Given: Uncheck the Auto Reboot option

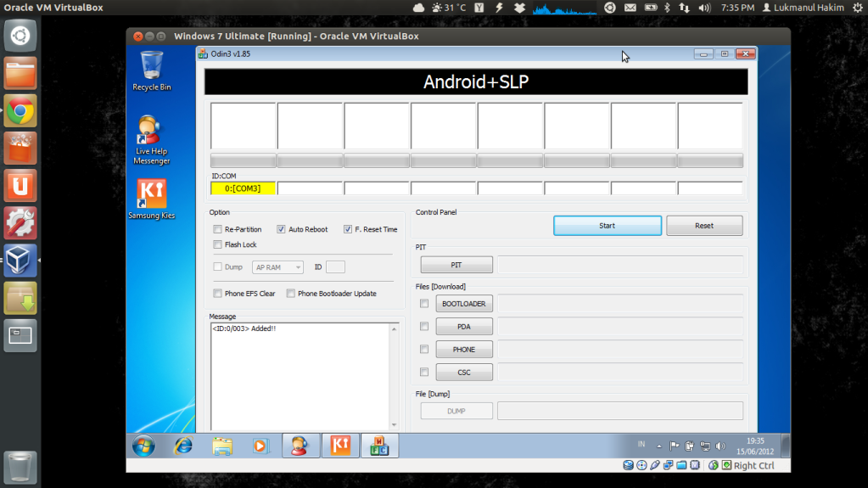Looking at the screenshot, I should click(281, 229).
